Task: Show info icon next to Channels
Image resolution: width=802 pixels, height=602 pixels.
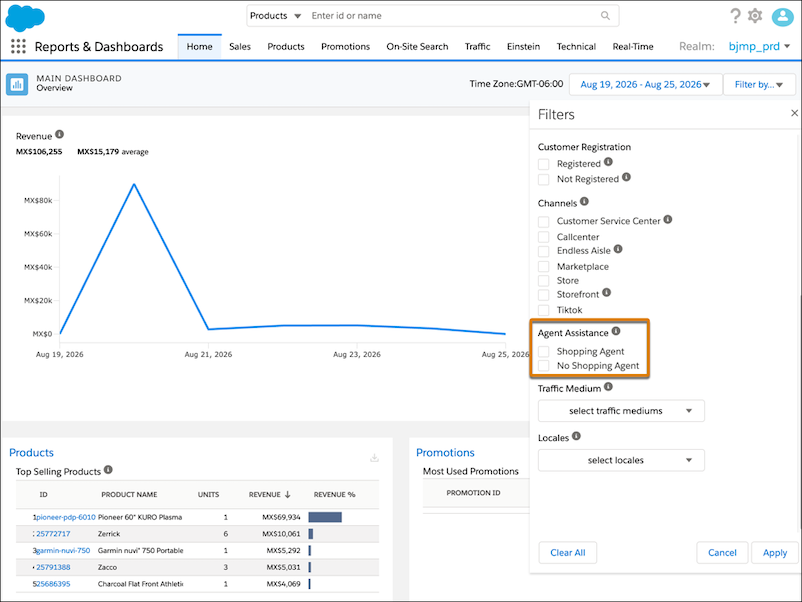Action: 584,202
